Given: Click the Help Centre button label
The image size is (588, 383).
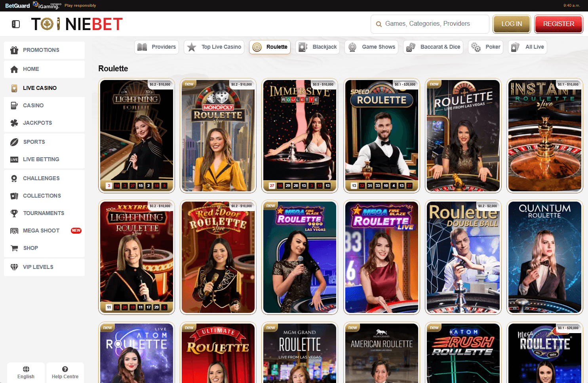Looking at the screenshot, I should tap(65, 377).
